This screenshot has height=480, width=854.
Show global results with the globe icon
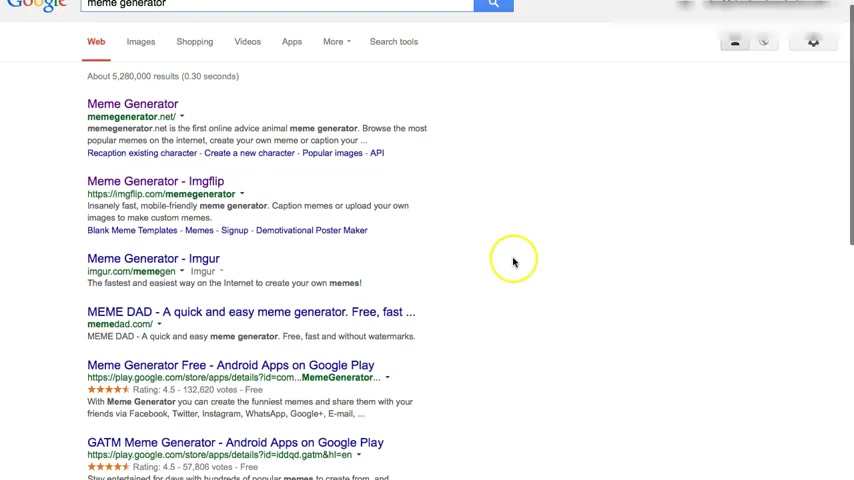point(764,42)
